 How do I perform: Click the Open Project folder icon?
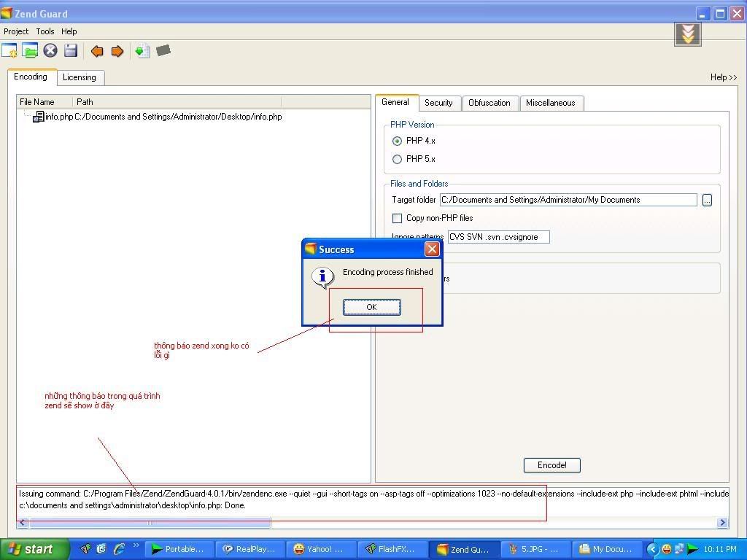29,50
